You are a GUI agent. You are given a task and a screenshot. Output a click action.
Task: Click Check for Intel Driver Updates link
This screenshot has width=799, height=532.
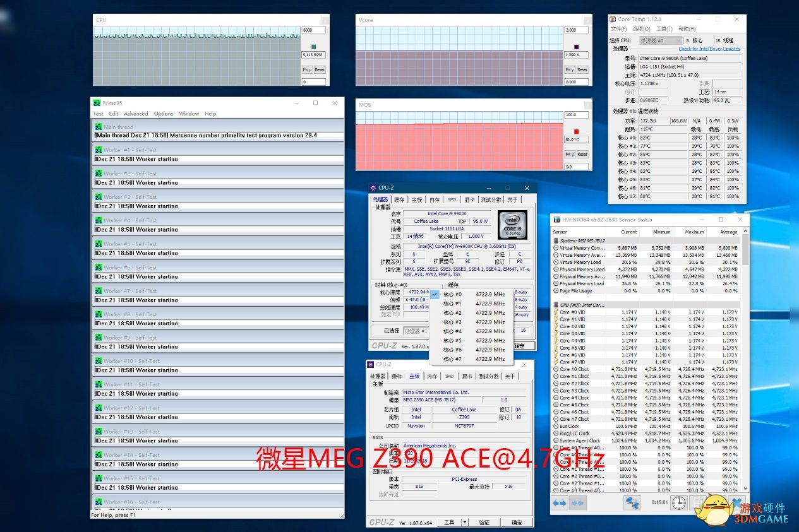point(709,49)
